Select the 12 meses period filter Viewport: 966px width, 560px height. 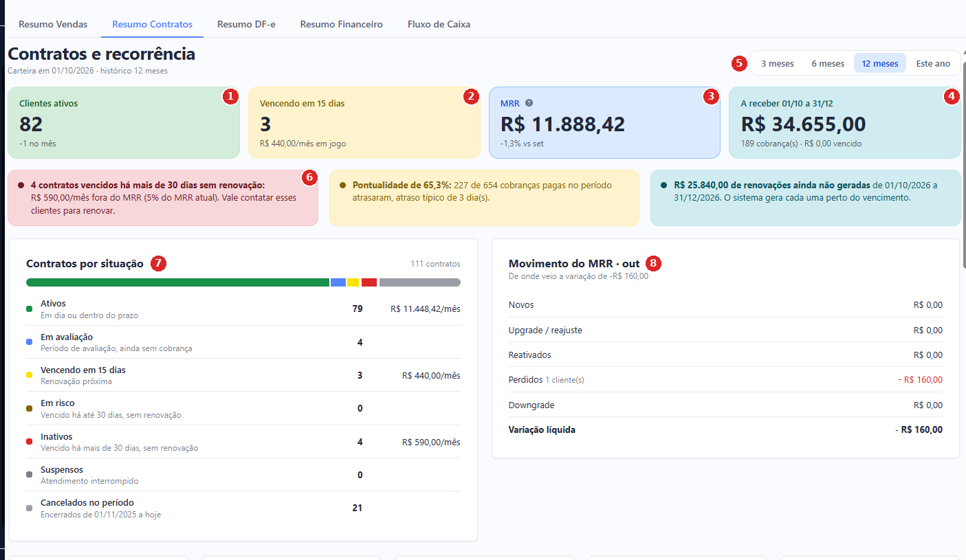click(880, 63)
